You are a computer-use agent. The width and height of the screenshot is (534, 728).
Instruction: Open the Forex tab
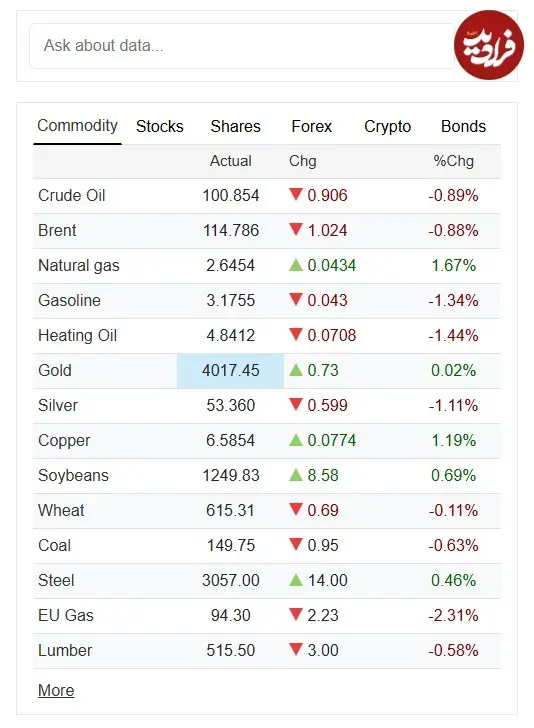312,126
